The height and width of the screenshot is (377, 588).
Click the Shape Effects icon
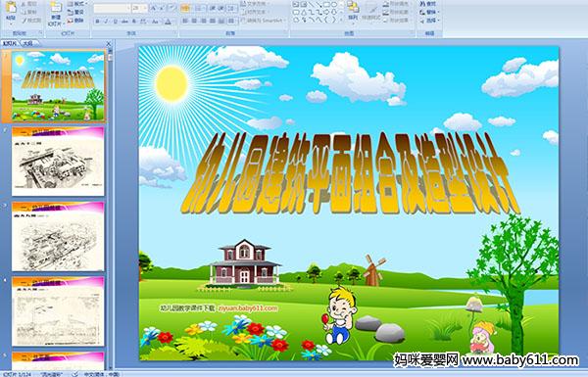pos(386,21)
